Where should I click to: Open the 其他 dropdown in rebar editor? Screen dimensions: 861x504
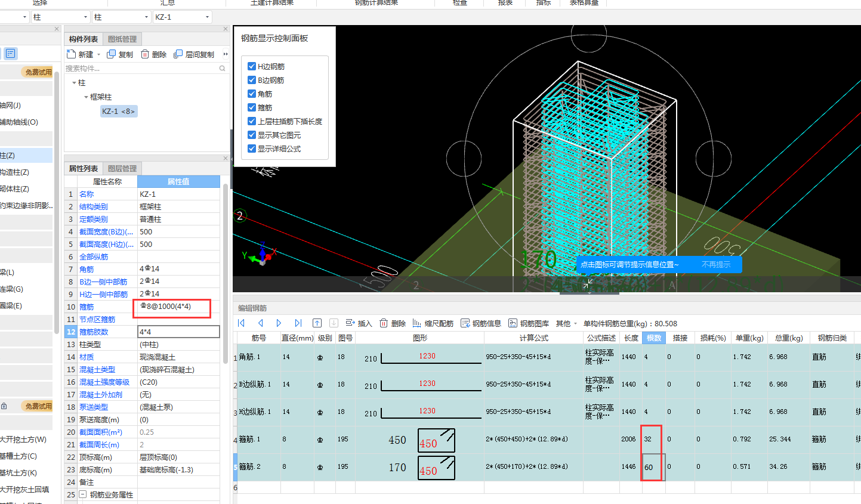[575, 324]
